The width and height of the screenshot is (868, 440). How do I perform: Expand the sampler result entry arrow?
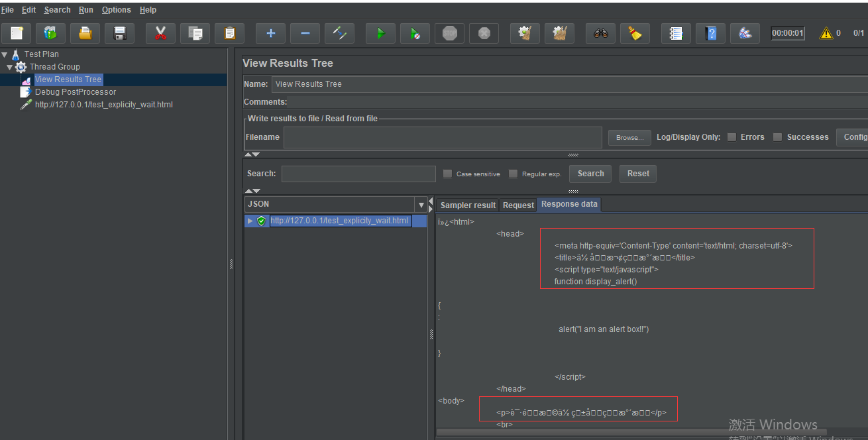coord(250,221)
